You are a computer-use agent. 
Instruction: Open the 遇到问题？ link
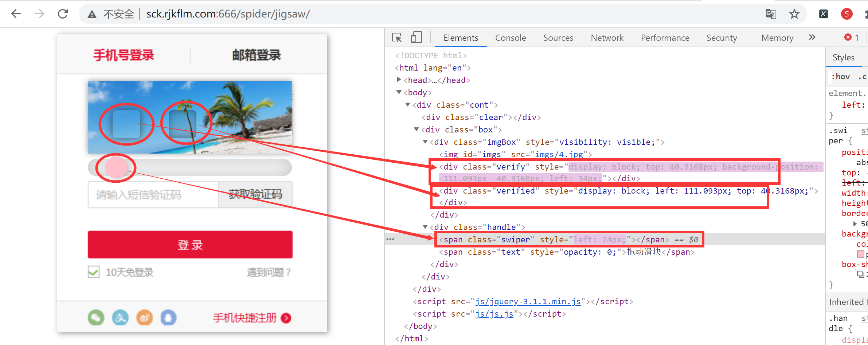click(269, 272)
